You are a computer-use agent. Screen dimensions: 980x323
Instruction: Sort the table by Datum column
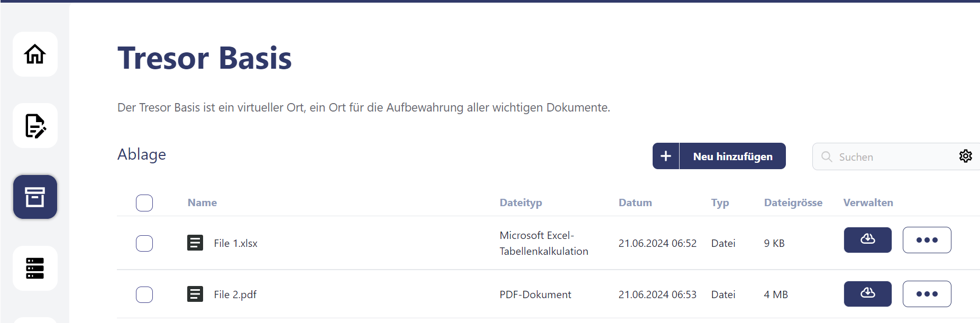click(x=635, y=203)
